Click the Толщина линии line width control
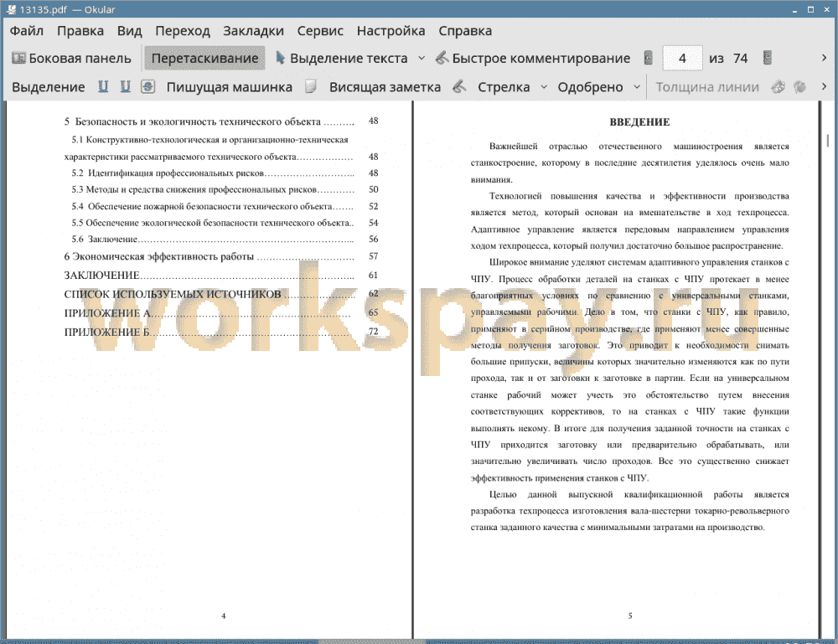This screenshot has width=838, height=644. point(707,87)
